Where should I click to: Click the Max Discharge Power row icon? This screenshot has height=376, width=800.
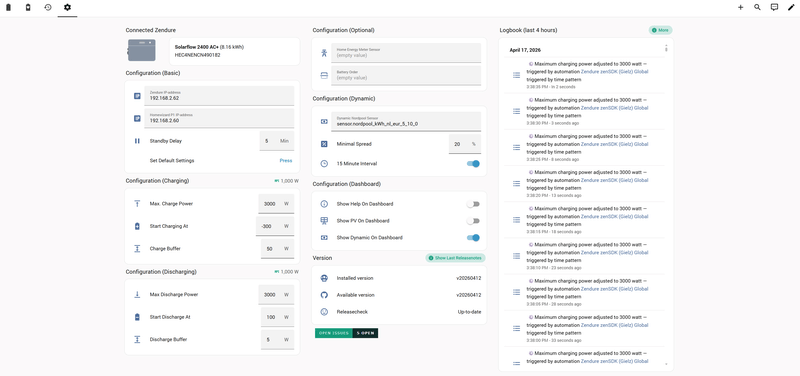(137, 294)
